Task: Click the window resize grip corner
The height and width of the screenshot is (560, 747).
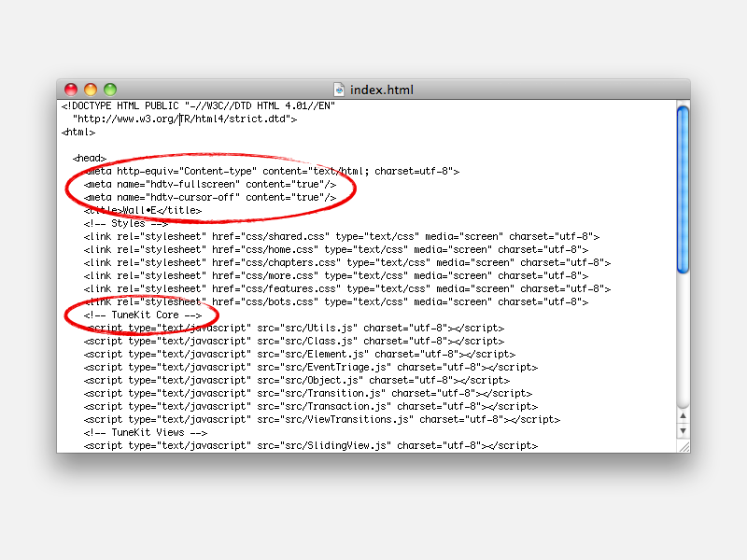Action: (684, 447)
